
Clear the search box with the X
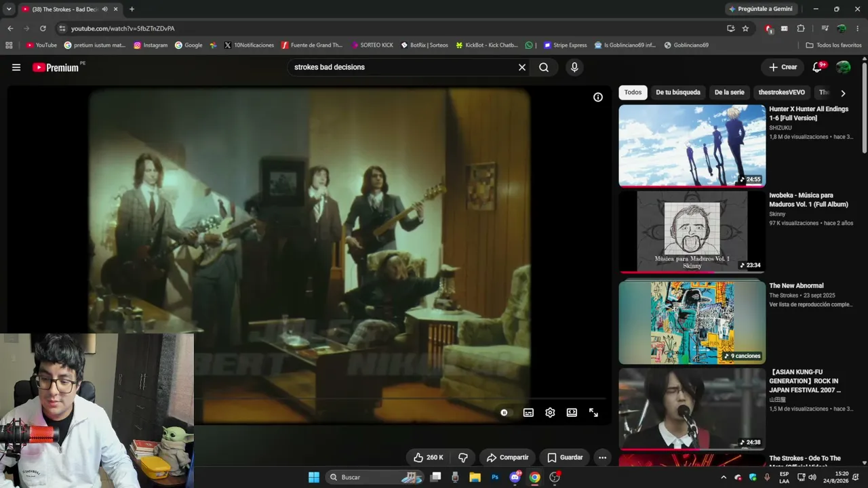click(x=522, y=67)
